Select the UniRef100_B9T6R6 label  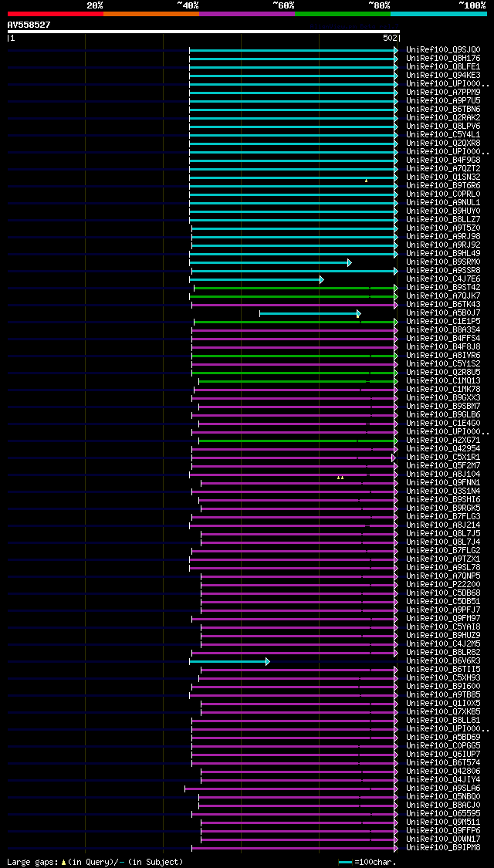coord(443,186)
